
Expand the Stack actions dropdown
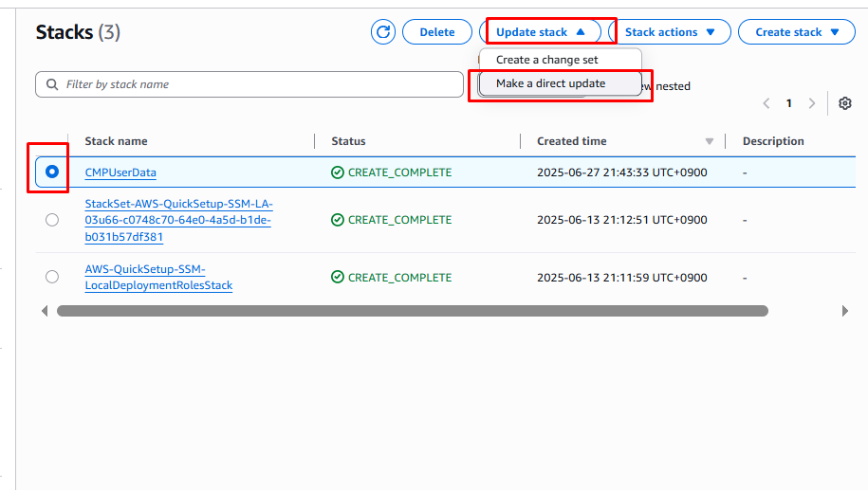point(669,32)
